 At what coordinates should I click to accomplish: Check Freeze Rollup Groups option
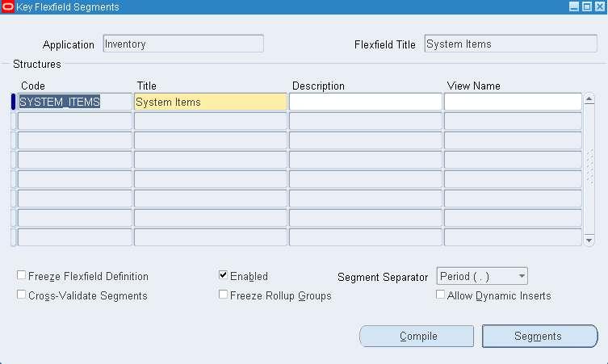click(223, 295)
